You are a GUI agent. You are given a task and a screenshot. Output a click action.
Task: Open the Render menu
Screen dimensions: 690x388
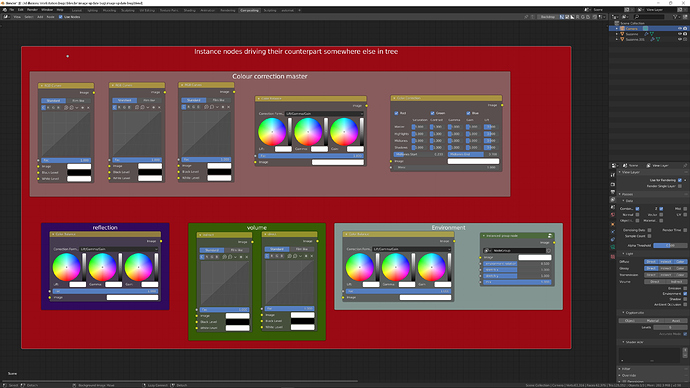coord(32,10)
